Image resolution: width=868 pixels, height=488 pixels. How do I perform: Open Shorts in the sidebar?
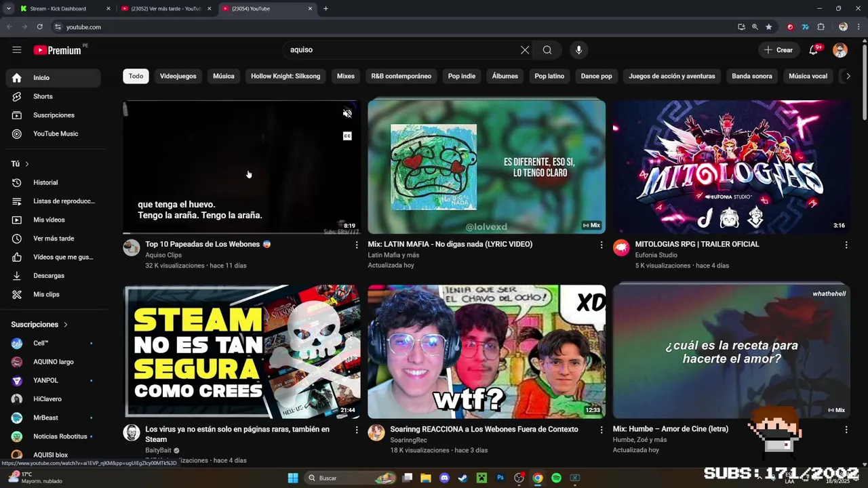point(53,96)
